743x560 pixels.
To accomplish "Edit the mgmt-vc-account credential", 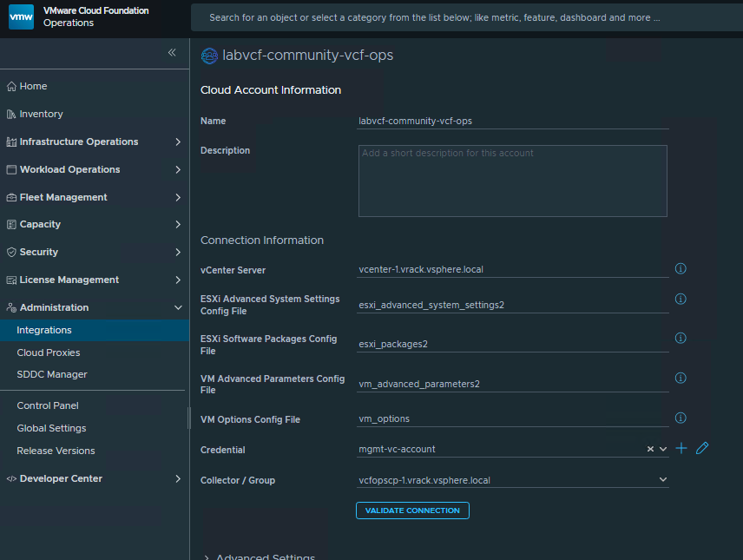I will (x=703, y=448).
